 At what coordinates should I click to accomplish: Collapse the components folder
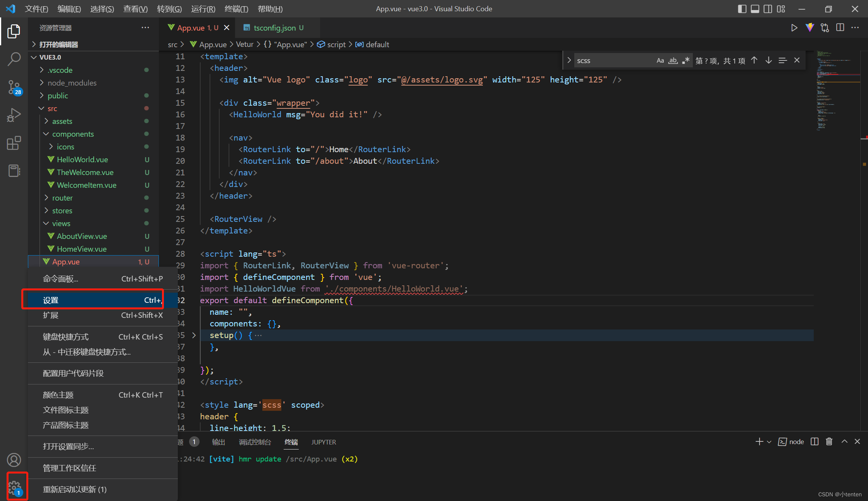pos(46,134)
